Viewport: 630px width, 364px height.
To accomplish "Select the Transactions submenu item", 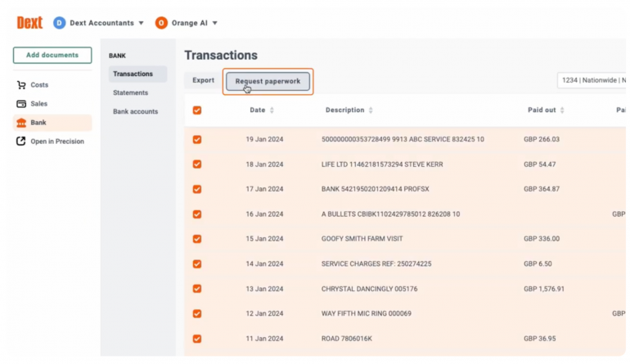I will tap(137, 74).
